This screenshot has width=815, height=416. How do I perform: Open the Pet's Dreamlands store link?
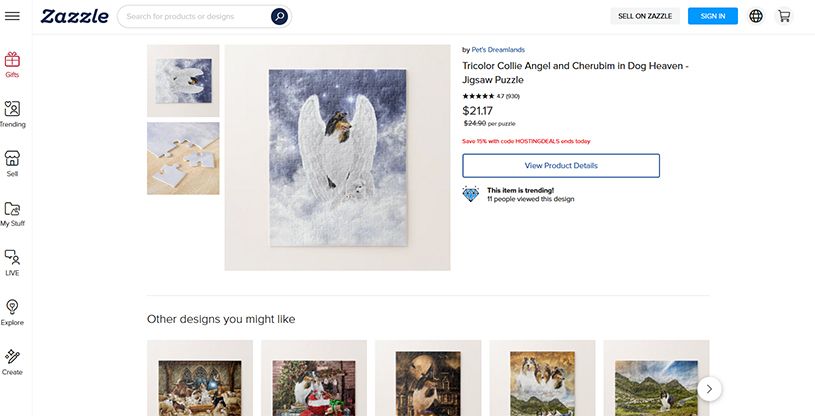point(498,49)
